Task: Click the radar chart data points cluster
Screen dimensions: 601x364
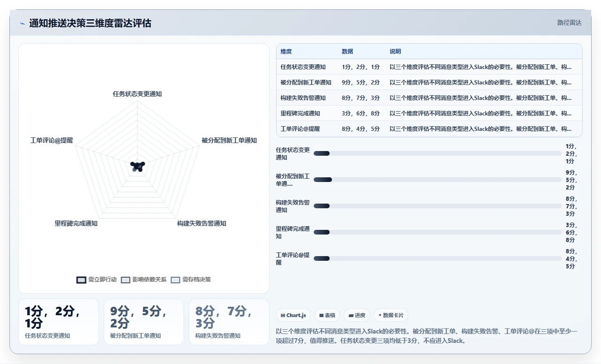Action: (138, 166)
